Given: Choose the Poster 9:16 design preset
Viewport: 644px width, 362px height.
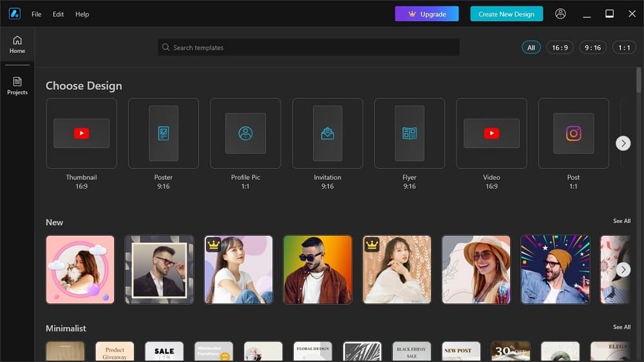Looking at the screenshot, I should (164, 133).
